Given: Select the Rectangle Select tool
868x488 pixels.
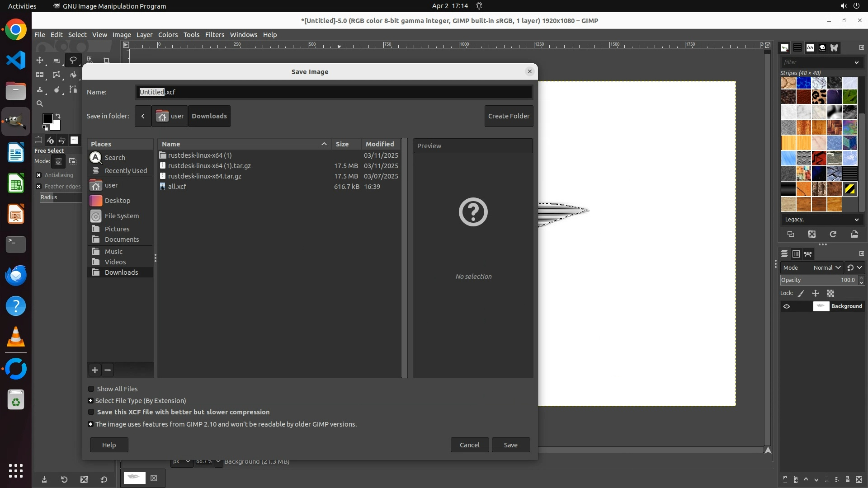Looking at the screenshot, I should (56, 60).
